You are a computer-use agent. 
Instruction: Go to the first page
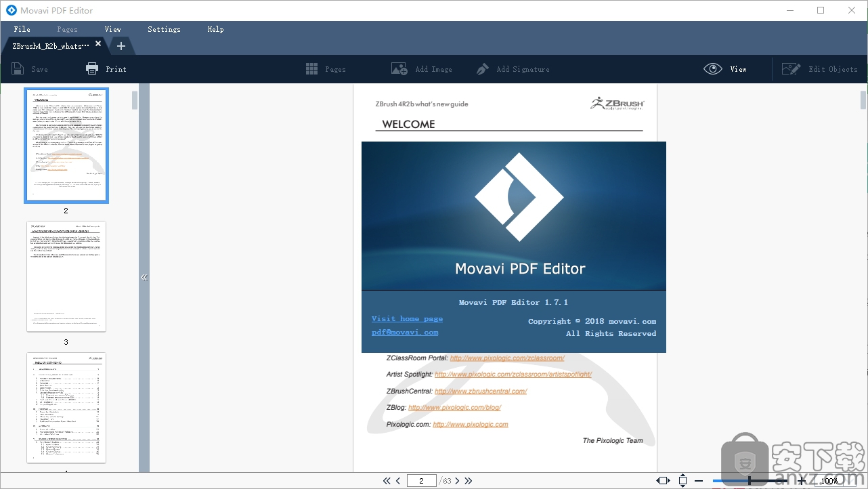pyautogui.click(x=387, y=481)
